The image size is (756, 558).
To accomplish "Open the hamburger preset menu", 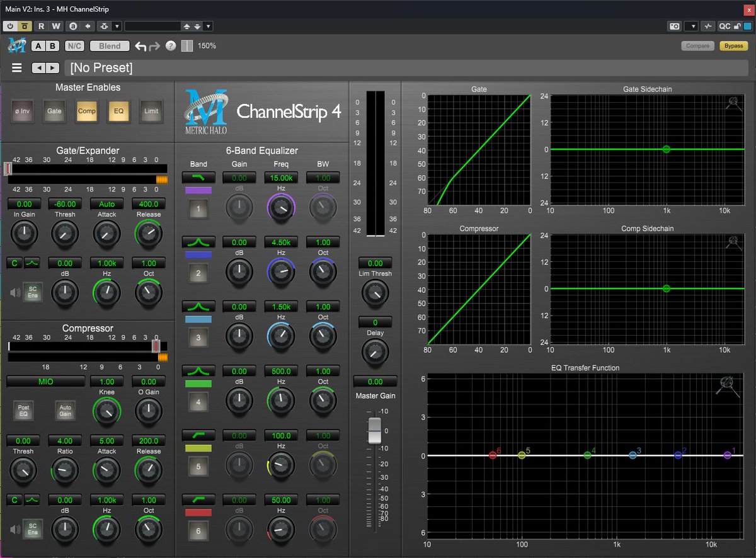I will pos(17,68).
